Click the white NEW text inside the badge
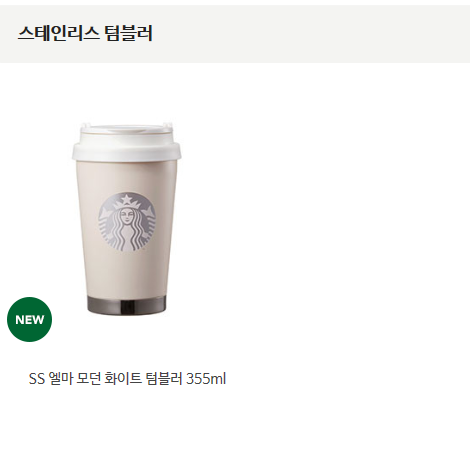The height and width of the screenshot is (451, 470). (29, 320)
